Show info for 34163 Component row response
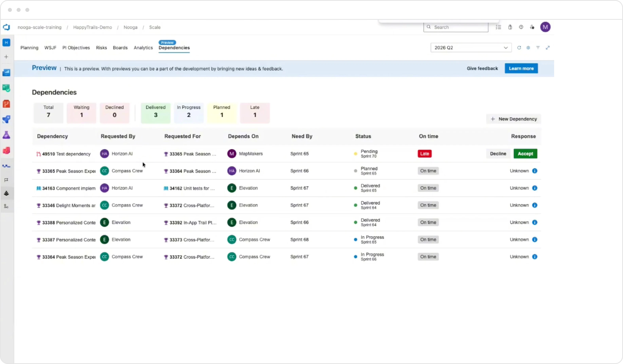 coord(535,188)
